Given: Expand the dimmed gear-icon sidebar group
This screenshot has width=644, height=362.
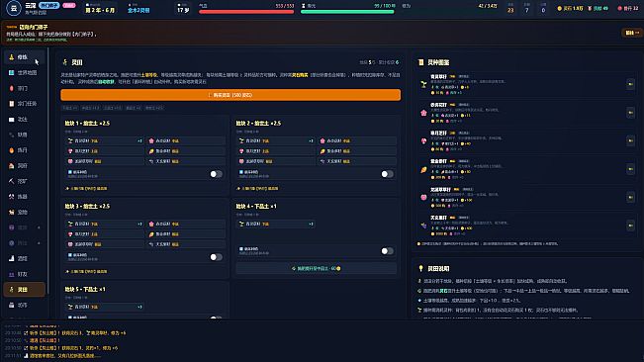Looking at the screenshot, I should (x=24, y=243).
